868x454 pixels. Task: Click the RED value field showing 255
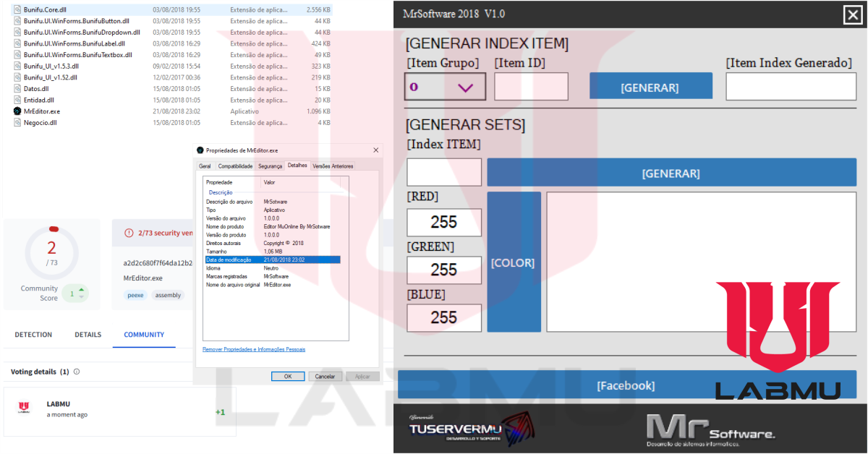pyautogui.click(x=444, y=222)
